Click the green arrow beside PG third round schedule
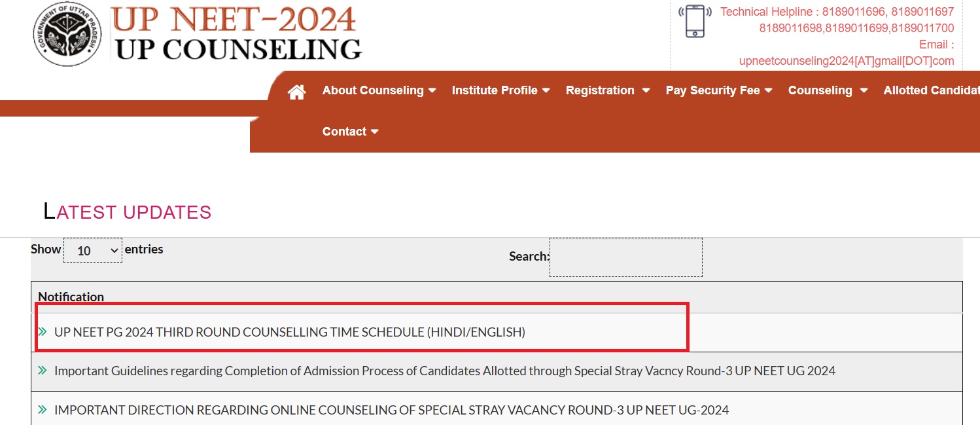Screen dimensions: 980x425 (43, 332)
